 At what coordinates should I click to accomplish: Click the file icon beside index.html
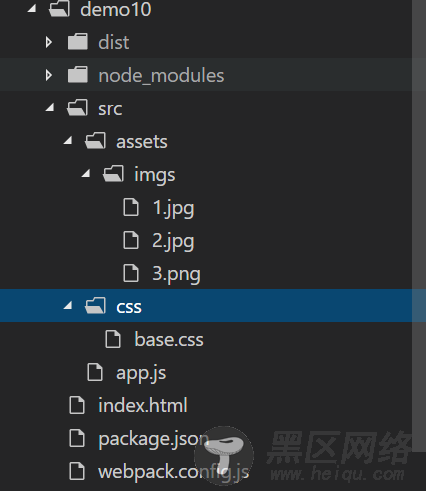[x=77, y=405]
